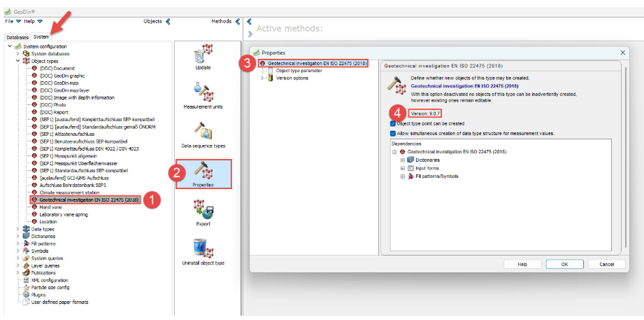The height and width of the screenshot is (320, 644).
Task: Collapse the Objects panel arrow
Action: point(168,22)
